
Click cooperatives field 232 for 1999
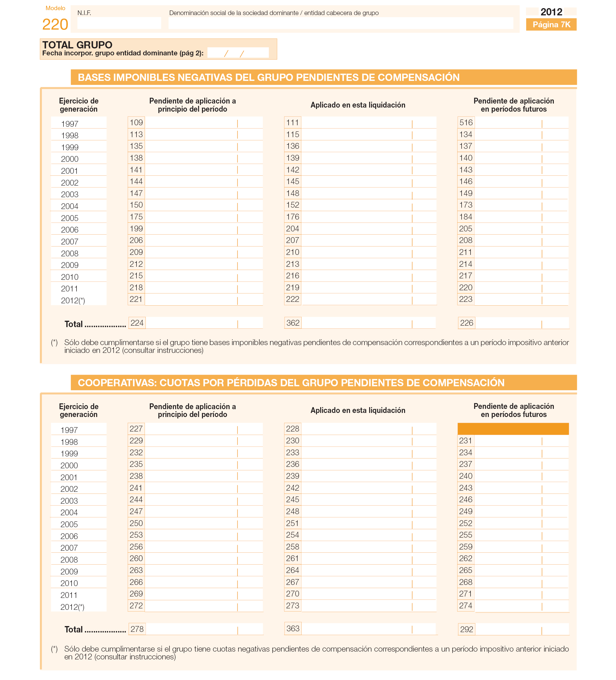203,453
